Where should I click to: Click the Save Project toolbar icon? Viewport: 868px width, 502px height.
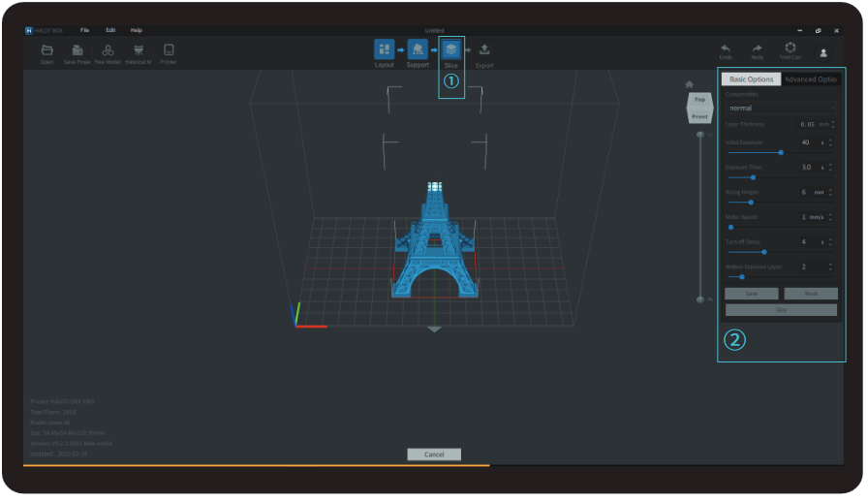pos(77,50)
